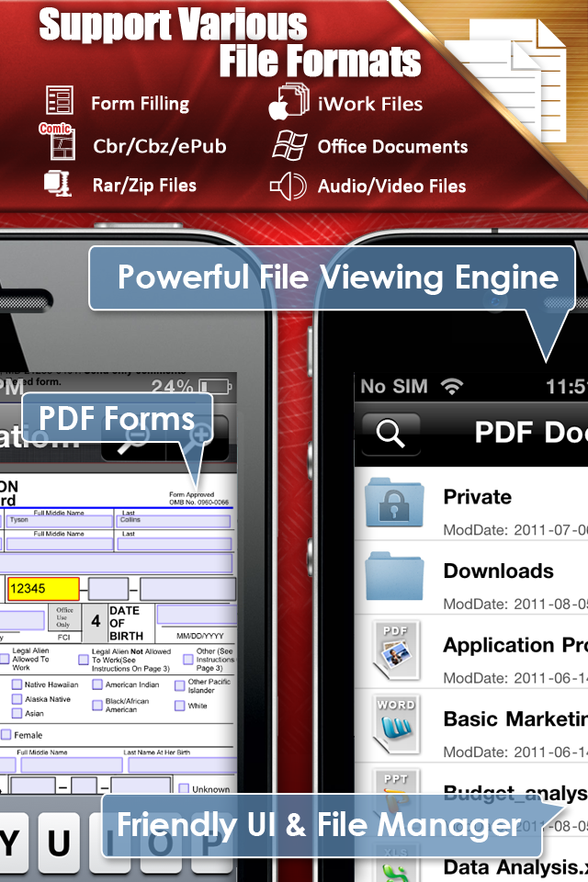Tap the Office Documents windows icon
588x882 pixels.
point(289,145)
